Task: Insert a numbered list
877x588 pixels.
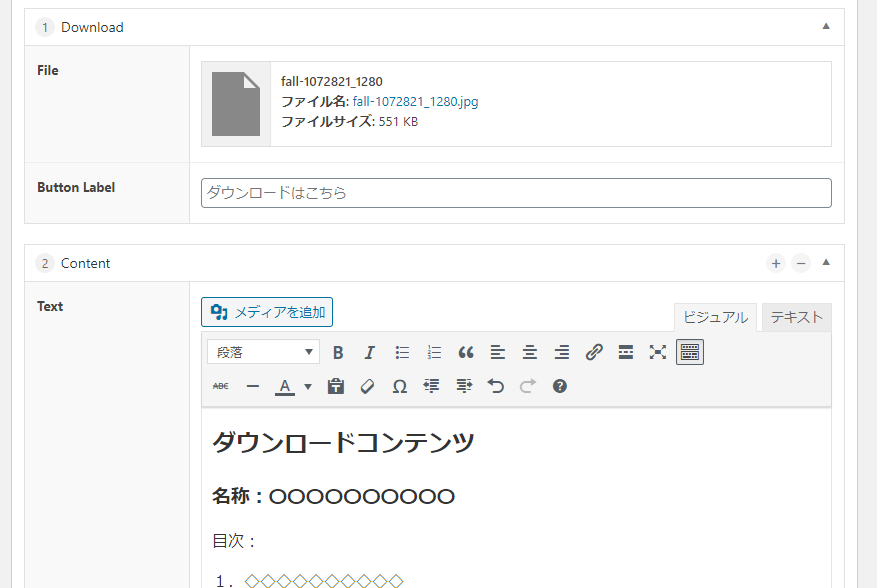Action: click(434, 352)
